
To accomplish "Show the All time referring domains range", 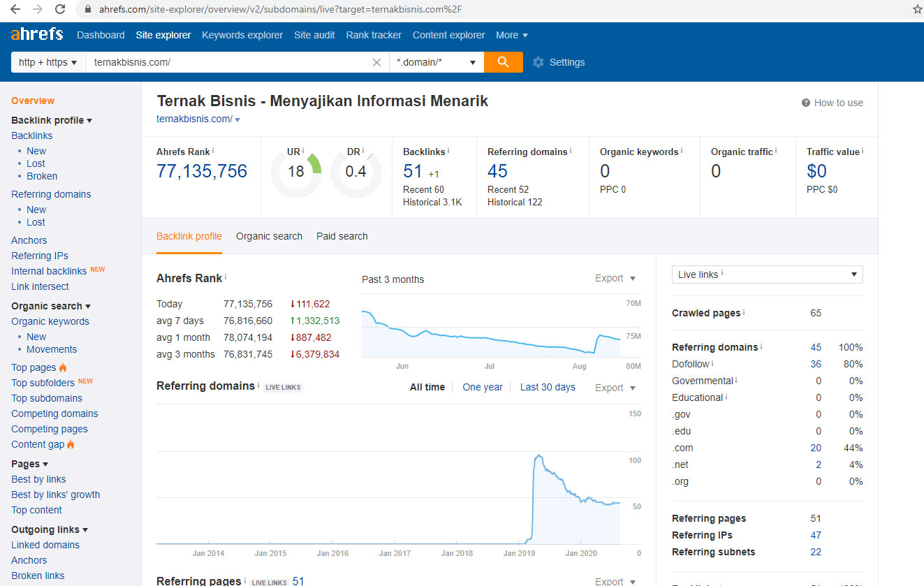I will coord(427,387).
